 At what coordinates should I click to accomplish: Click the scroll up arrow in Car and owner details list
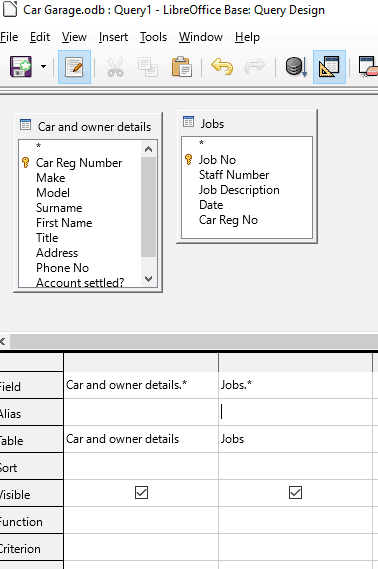(148, 149)
